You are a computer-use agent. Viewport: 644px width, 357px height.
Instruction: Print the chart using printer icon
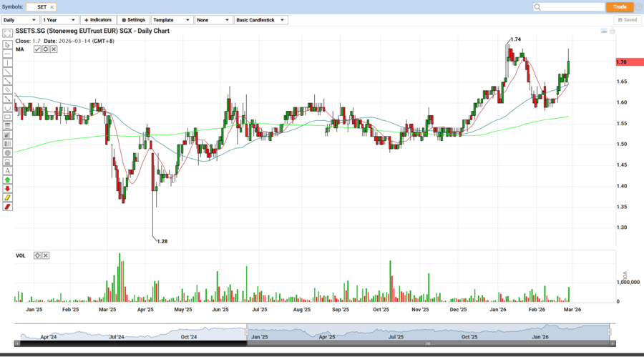click(x=613, y=31)
